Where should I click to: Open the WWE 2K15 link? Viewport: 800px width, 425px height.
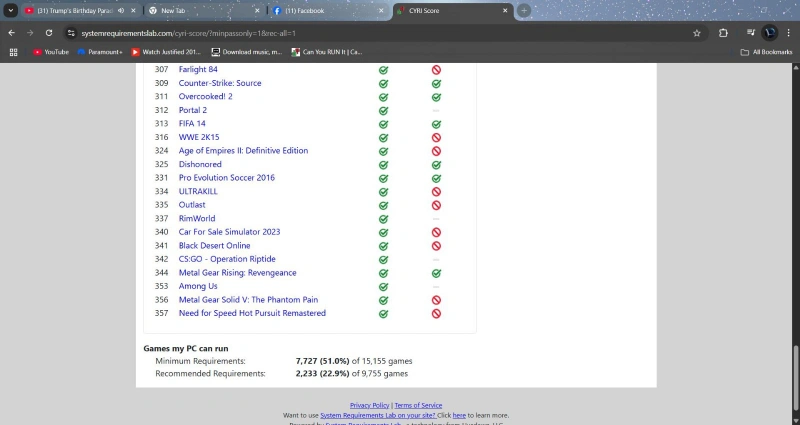(199, 137)
